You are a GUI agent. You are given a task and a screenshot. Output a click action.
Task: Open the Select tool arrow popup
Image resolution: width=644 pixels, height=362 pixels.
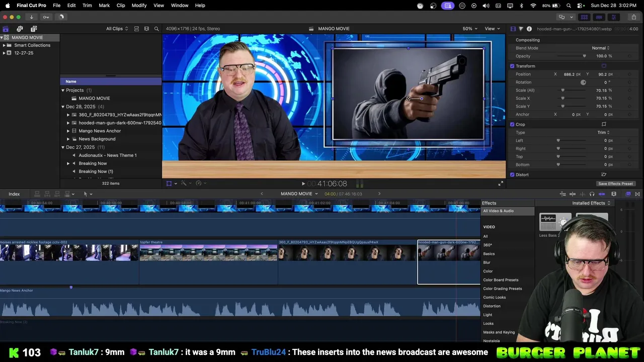(x=88, y=194)
